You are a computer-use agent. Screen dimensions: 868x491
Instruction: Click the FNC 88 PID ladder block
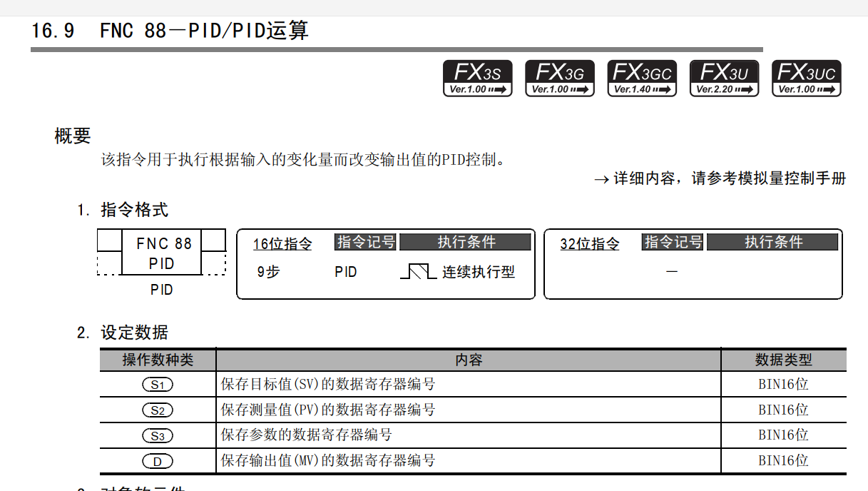click(x=161, y=253)
